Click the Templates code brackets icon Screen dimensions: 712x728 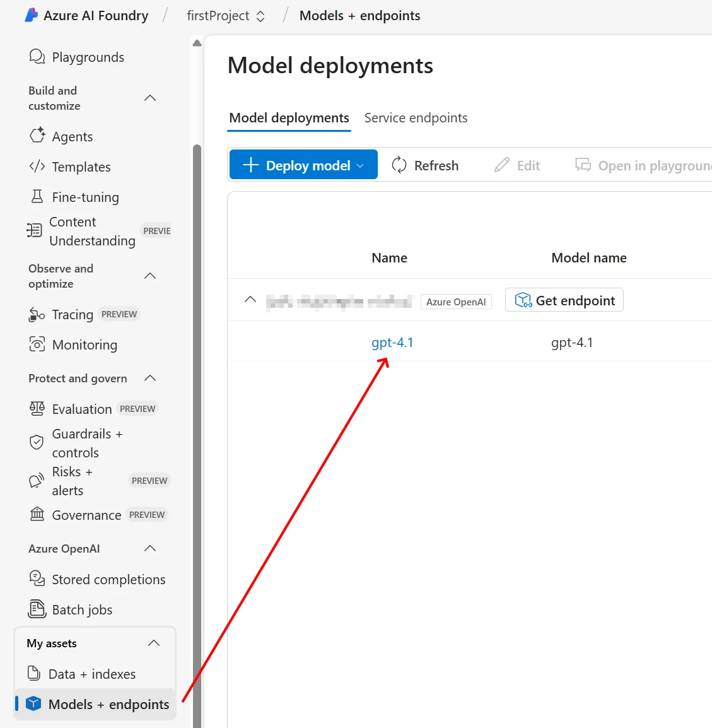coord(37,166)
